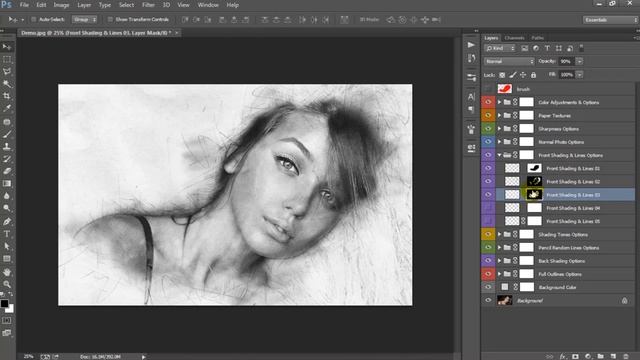The image size is (640, 360).
Task: Open the Opacity slider dropdown arrow
Action: [579, 61]
